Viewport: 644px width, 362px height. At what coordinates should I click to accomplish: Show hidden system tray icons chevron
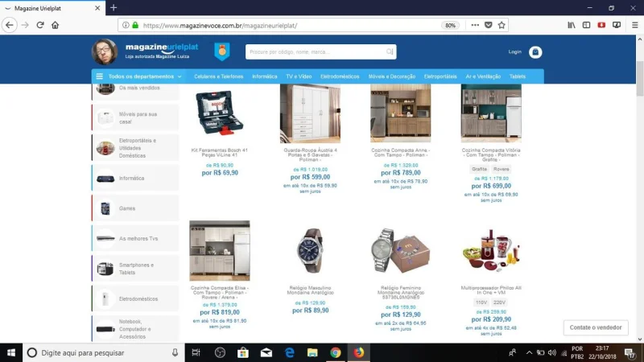point(529,352)
